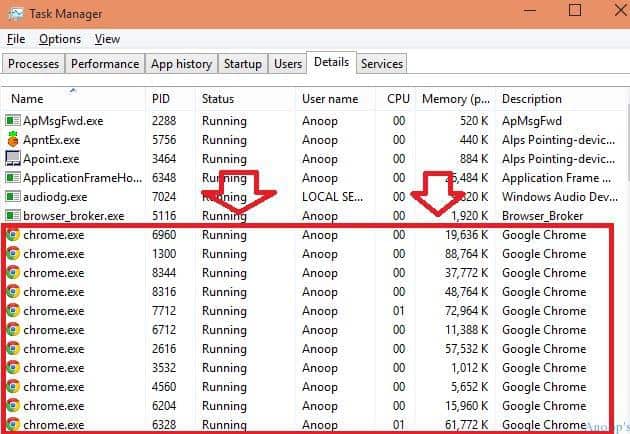Click Chrome icon of PID 6204 row

click(13, 405)
